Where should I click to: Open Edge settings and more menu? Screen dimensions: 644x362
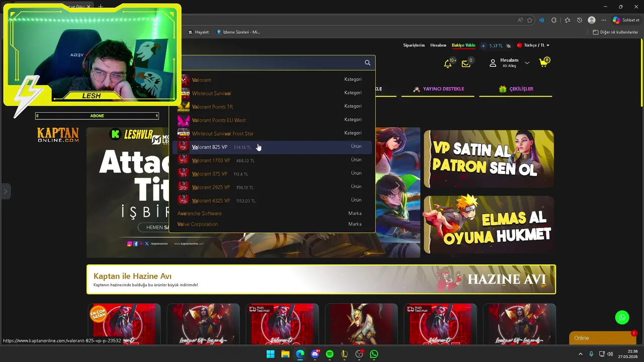[604, 20]
